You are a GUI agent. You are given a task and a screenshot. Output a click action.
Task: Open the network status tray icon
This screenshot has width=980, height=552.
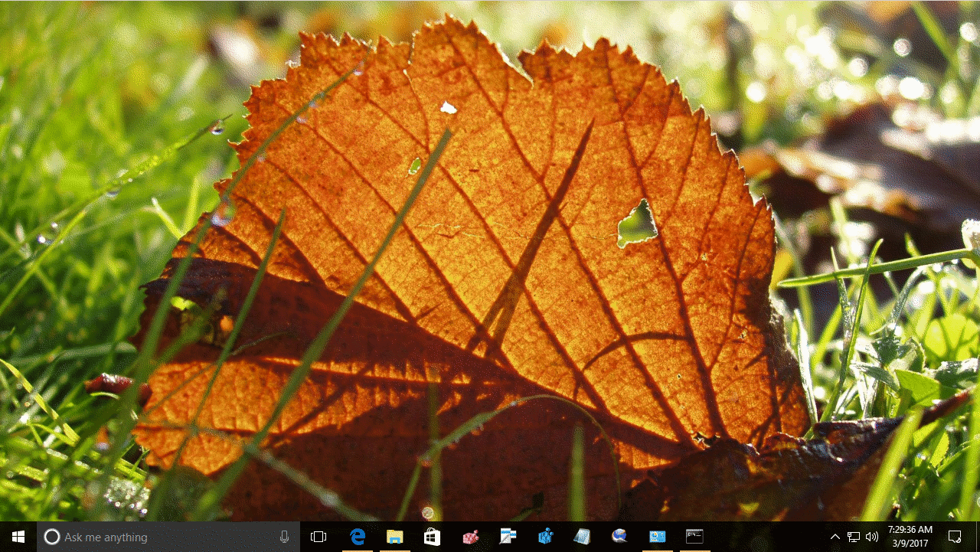(853, 537)
